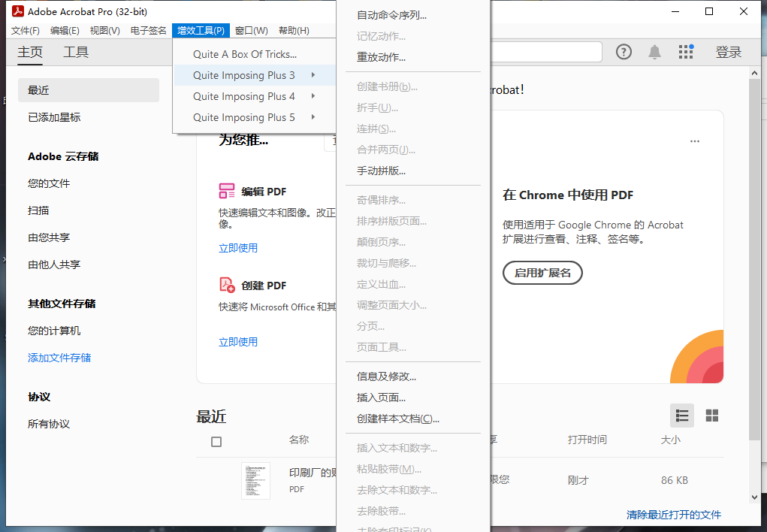Click the 启用扩展名 button

(542, 273)
